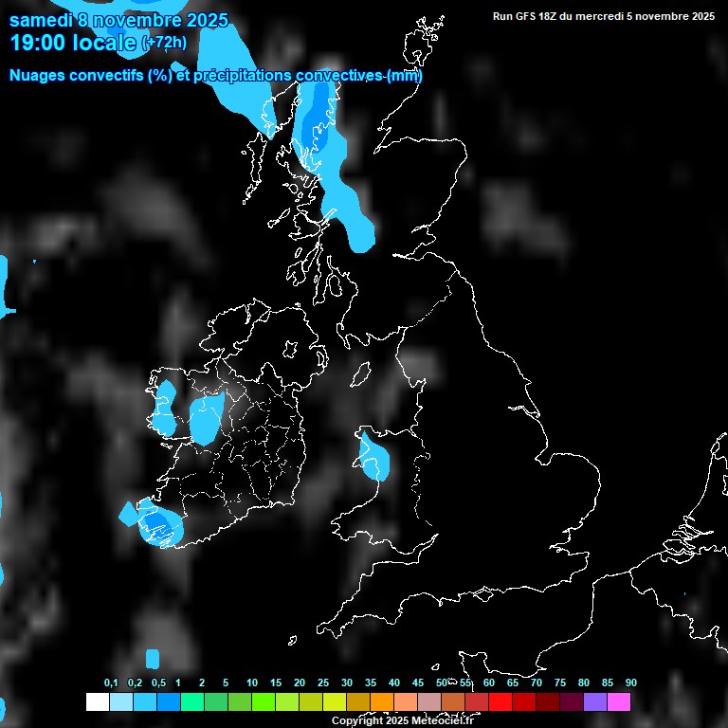728x728 pixels.
Task: Click the blue precipitation patch over Anglesey, Wales
Action: [x=373, y=457]
